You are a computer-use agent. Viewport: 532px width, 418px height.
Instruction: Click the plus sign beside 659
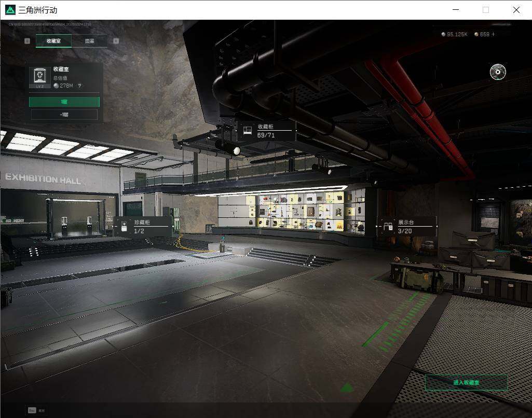[493, 34]
